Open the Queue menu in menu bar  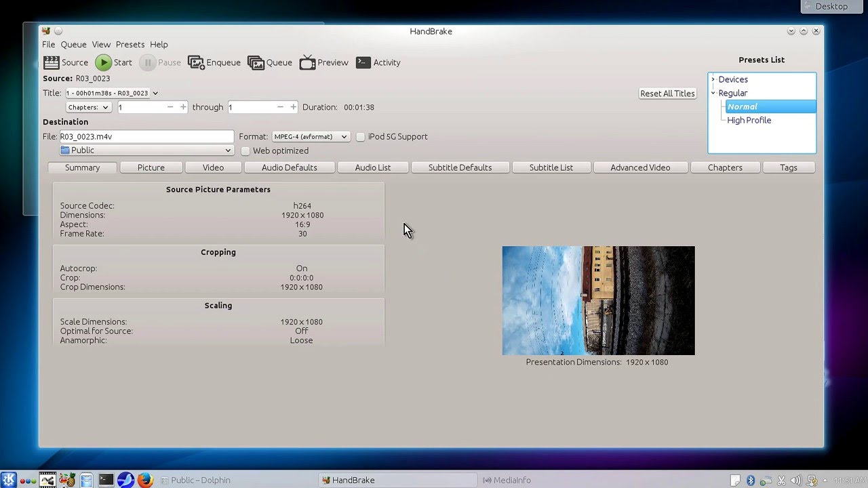73,45
